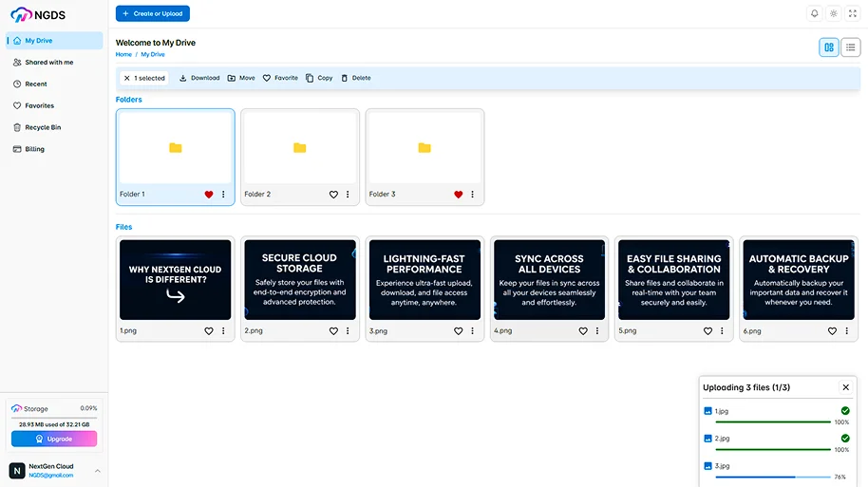
Task: Click 3.jpg image file icon
Action: (708, 466)
